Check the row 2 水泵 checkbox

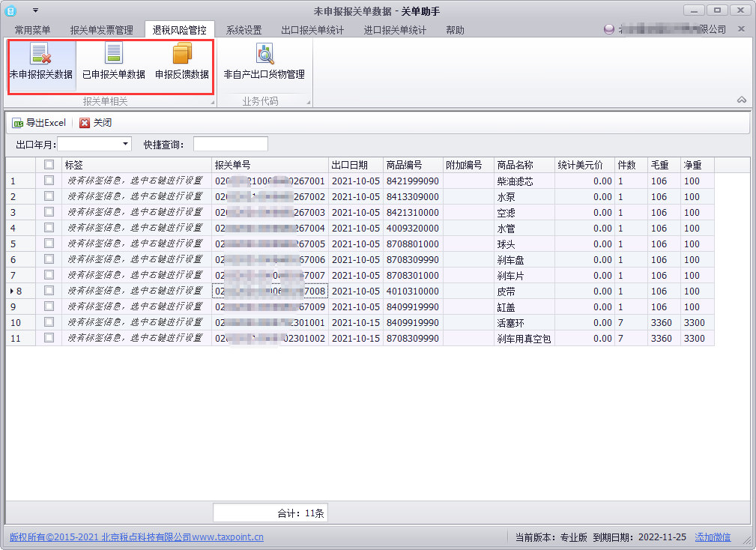click(x=49, y=196)
